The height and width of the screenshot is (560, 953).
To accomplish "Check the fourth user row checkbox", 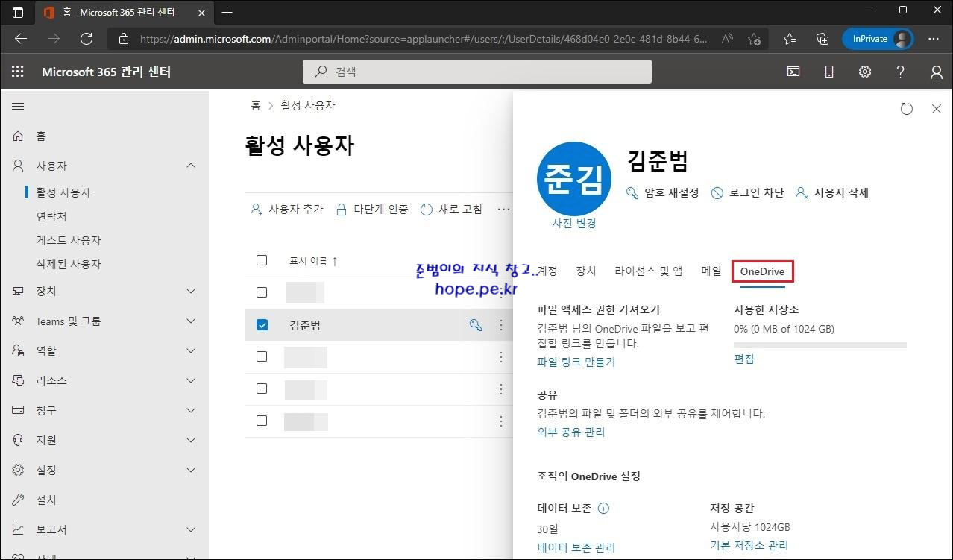I will point(262,388).
